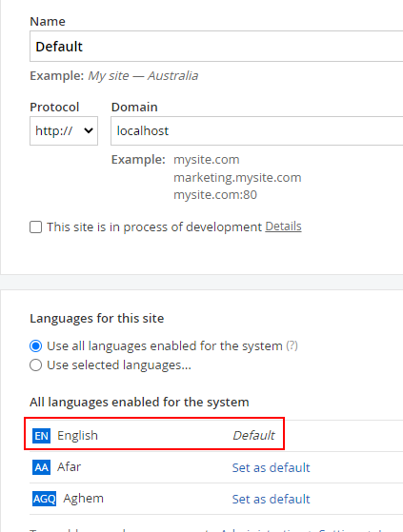
Task: Open the (?) help hint for system languages
Action: point(292,345)
